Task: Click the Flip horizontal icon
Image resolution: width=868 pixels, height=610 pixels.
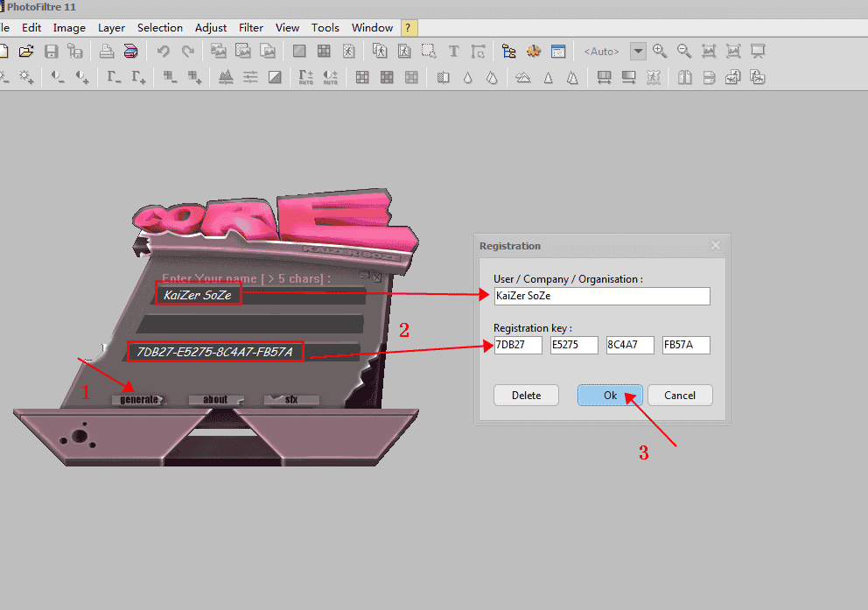Action: click(685, 77)
